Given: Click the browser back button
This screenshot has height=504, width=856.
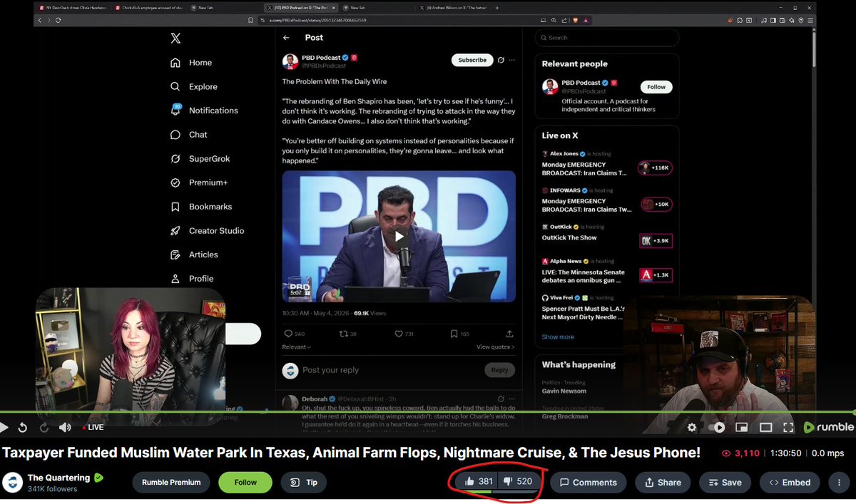Looking at the screenshot, I should pyautogui.click(x=40, y=20).
